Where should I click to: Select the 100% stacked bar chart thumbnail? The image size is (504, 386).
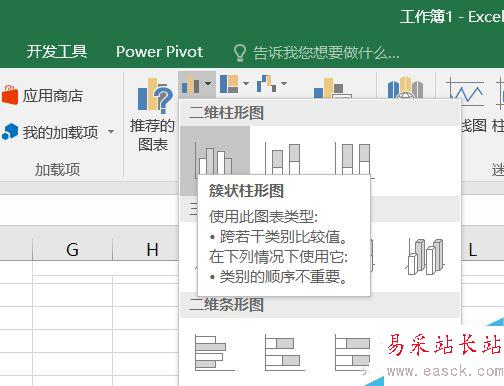[x=353, y=353]
